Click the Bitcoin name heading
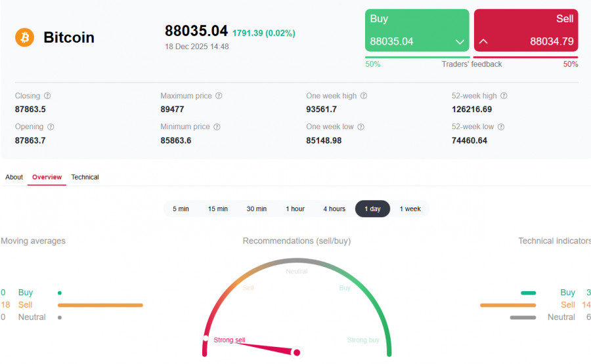Screen dimensions: 591x364 [x=69, y=37]
